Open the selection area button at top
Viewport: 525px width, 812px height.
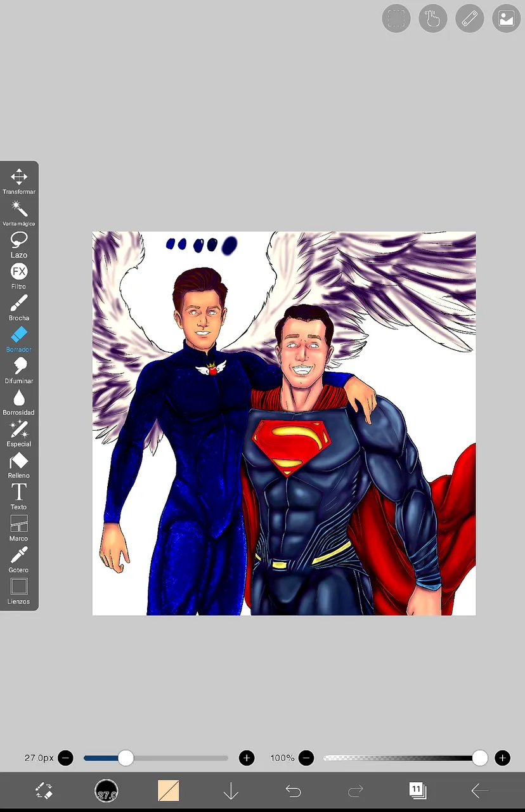(x=396, y=18)
